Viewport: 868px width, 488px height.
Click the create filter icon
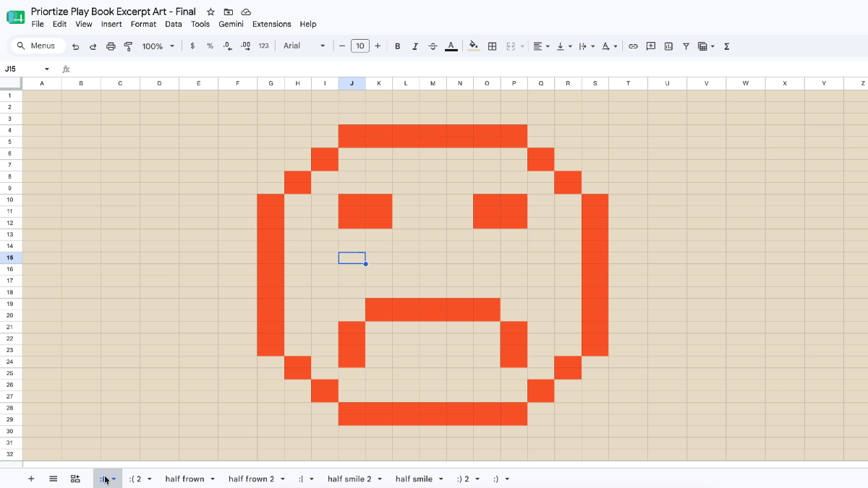(686, 46)
